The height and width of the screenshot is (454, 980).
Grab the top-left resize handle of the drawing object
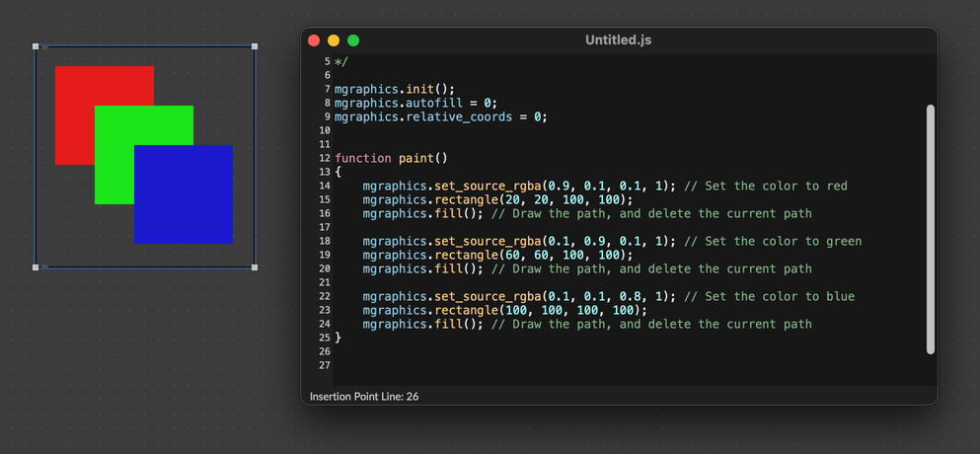coord(37,46)
